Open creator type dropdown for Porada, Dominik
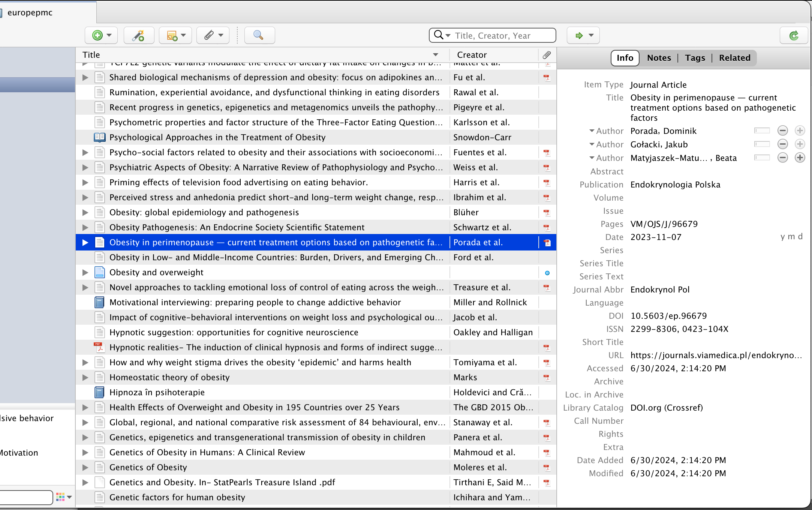This screenshot has height=510, width=812. [592, 131]
